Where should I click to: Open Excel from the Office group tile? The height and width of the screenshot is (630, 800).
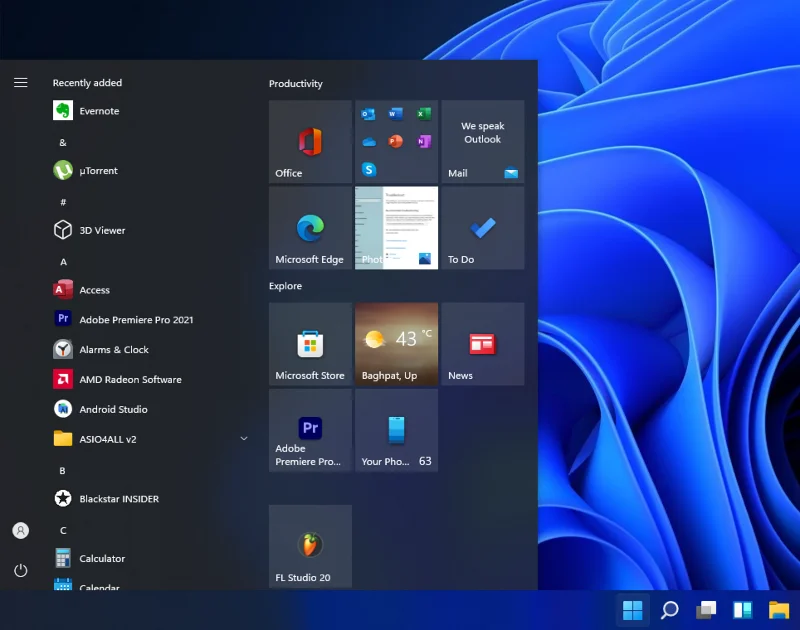coord(424,112)
